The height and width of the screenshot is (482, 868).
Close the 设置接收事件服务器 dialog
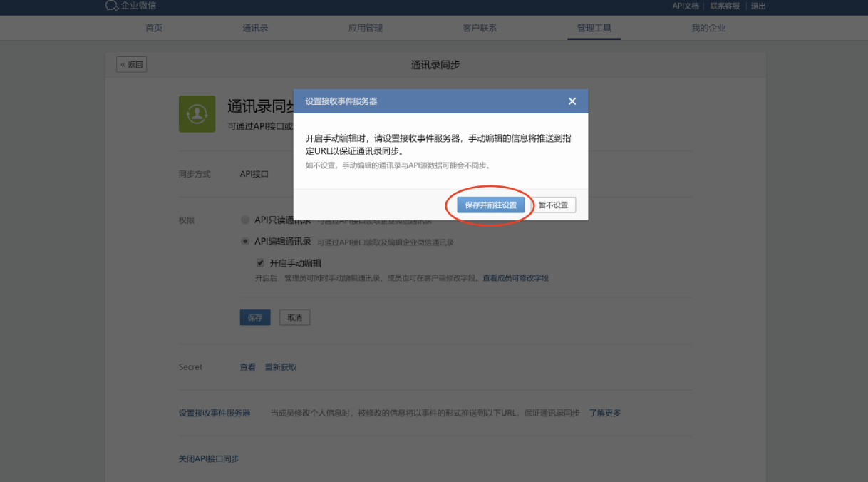pos(572,101)
